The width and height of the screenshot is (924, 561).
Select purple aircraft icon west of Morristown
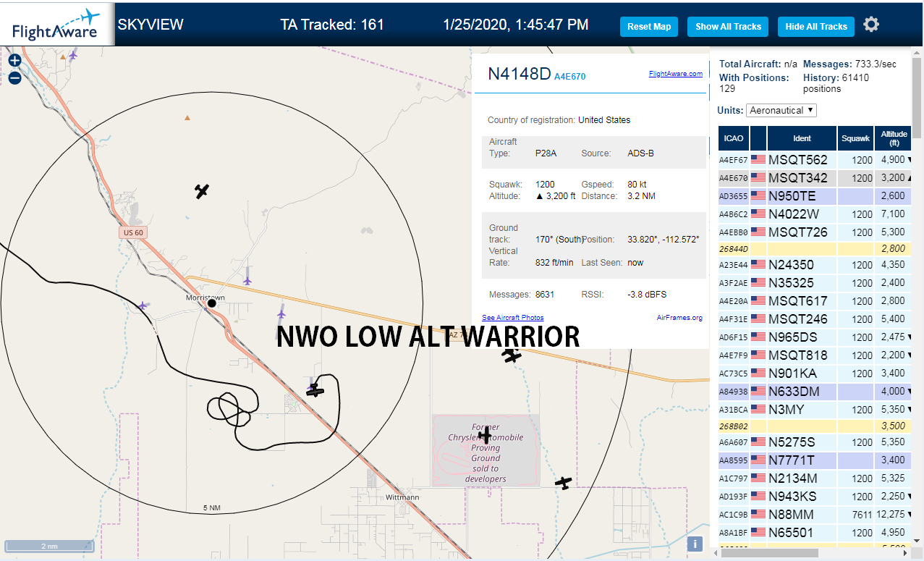tap(143, 305)
